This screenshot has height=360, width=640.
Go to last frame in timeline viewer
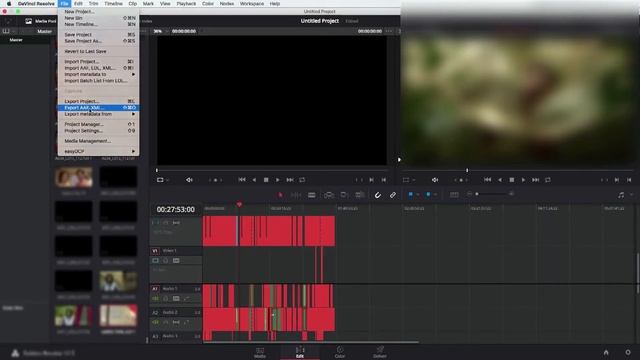[536, 180]
